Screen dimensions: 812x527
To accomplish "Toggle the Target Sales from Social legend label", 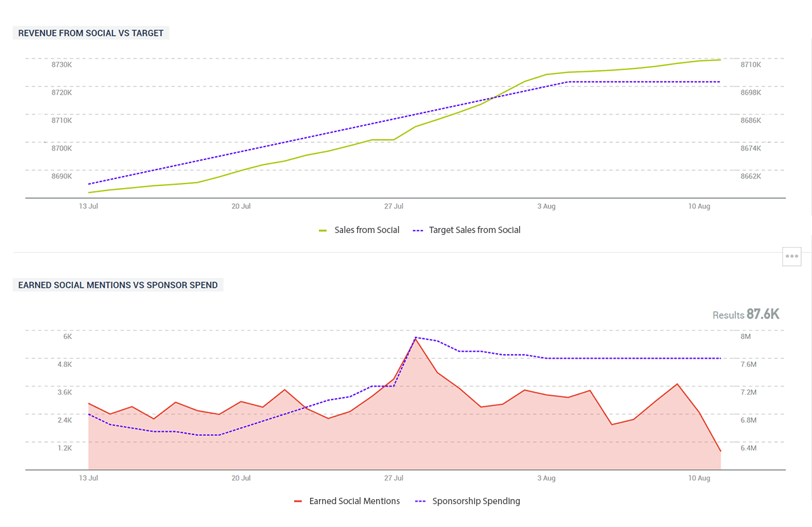I will (474, 230).
